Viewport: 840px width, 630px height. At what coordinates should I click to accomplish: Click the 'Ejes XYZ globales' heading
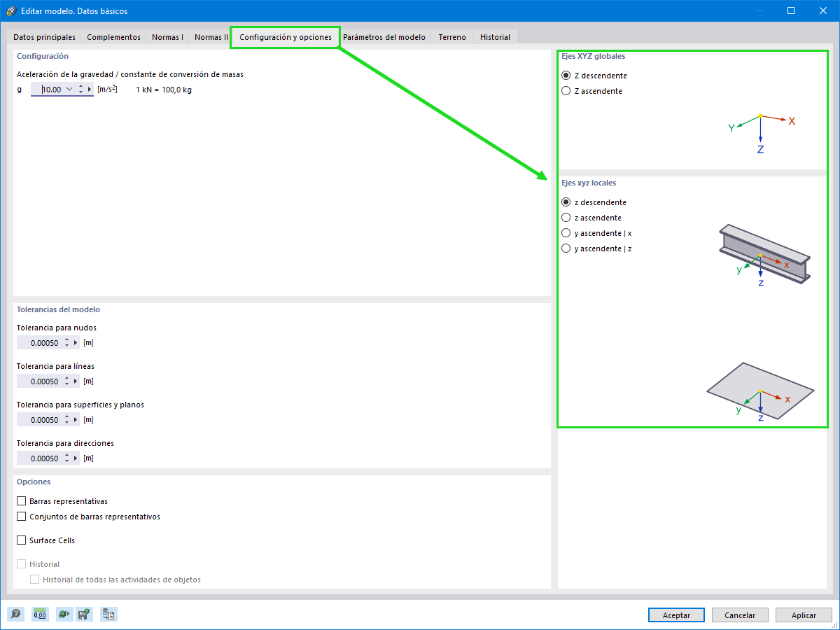pos(594,56)
